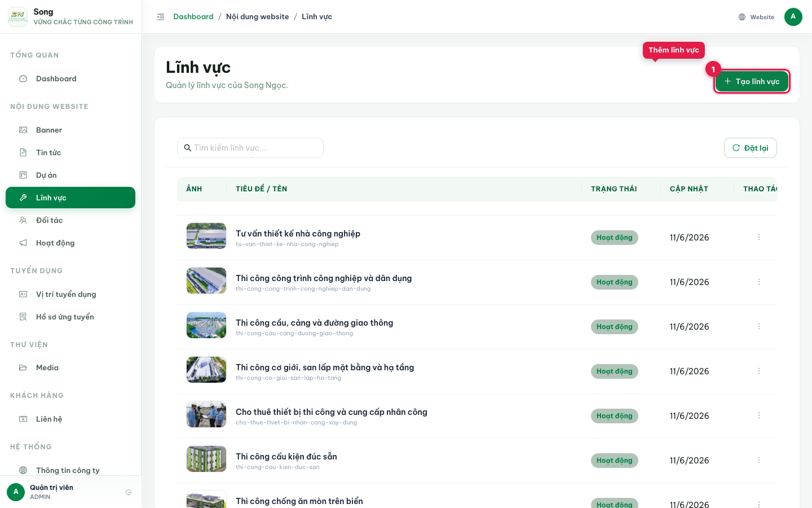This screenshot has width=812, height=508.
Task: Click the Đối tác people icon
Action: click(23, 220)
